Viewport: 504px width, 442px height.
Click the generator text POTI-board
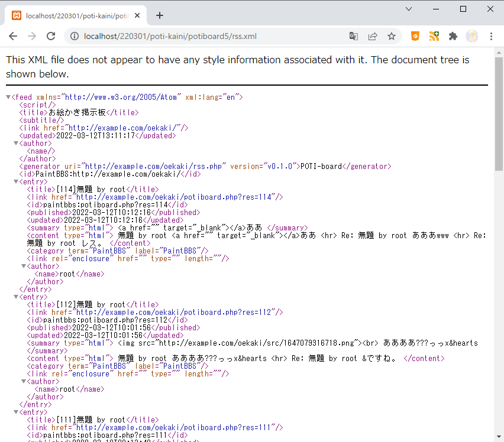point(321,166)
